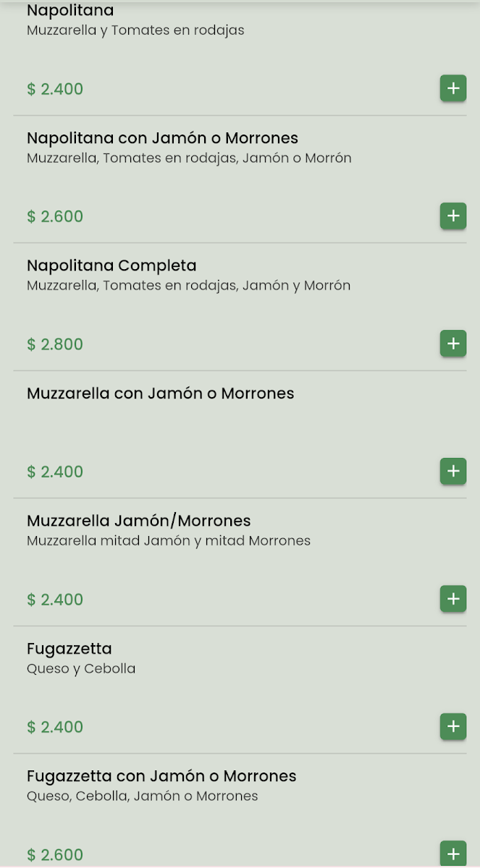Screen dimensions: 480x868
Task: Click Napolitana Completa's ingredients description
Action: pyautogui.click(x=188, y=286)
